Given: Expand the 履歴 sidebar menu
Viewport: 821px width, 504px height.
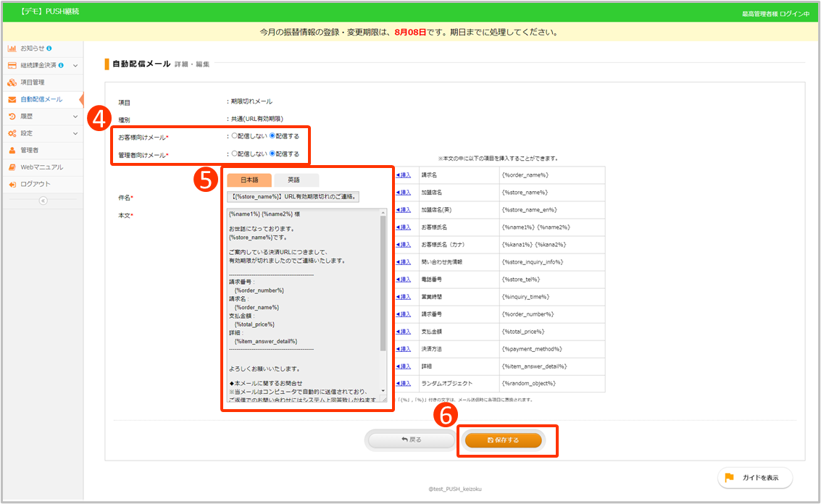Looking at the screenshot, I should pyautogui.click(x=75, y=117).
